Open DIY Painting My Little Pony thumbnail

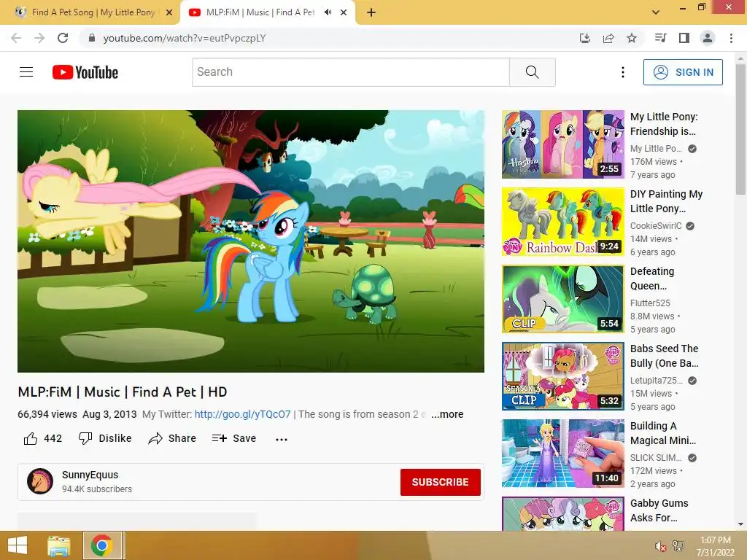point(562,222)
